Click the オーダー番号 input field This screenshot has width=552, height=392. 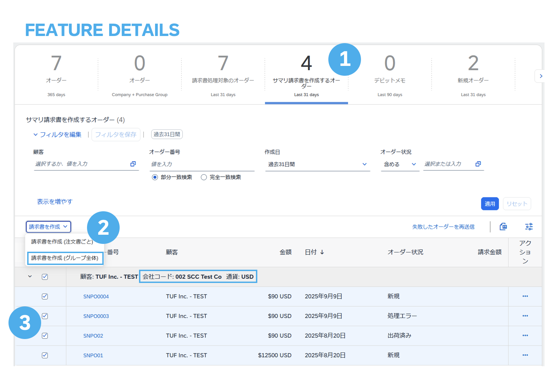click(202, 164)
